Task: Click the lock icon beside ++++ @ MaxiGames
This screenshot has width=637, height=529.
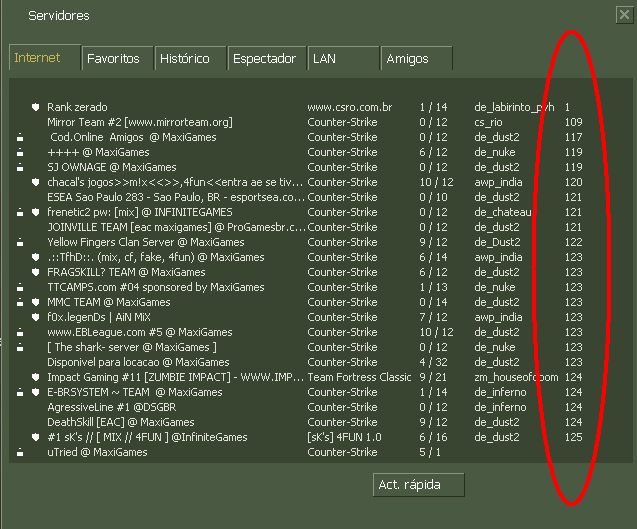Action: 20,153
